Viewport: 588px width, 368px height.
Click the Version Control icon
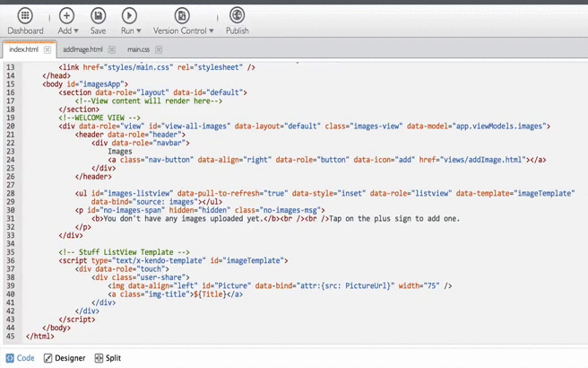point(182,16)
